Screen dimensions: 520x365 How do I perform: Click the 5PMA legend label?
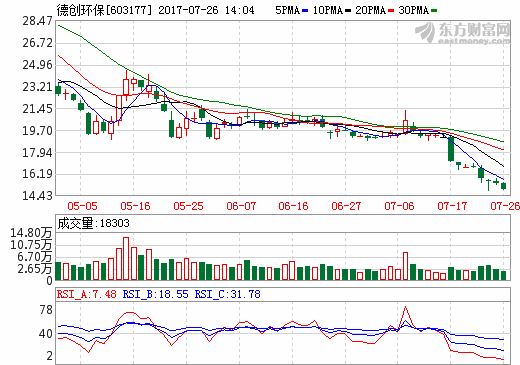[x=287, y=10]
